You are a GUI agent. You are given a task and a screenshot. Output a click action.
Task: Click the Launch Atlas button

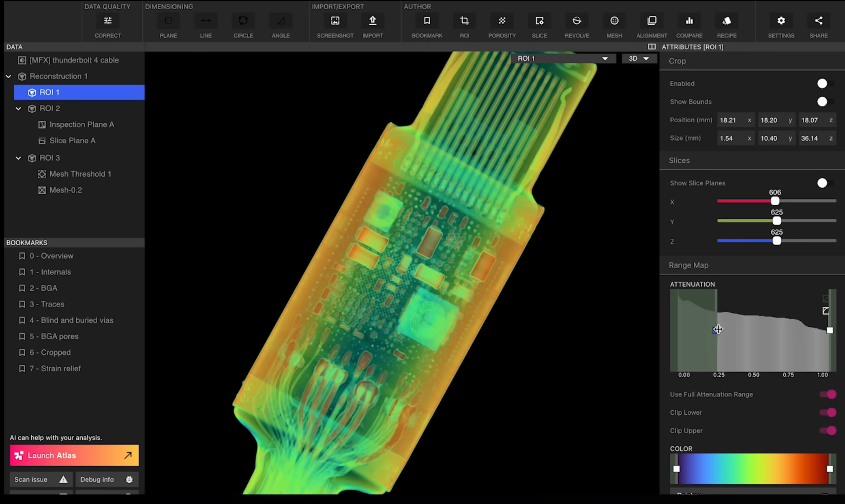click(x=74, y=455)
